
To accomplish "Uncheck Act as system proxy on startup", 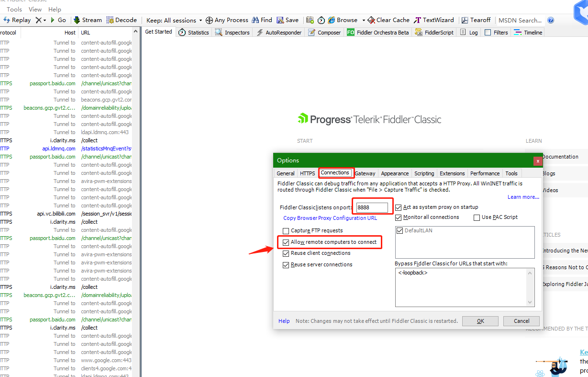I will (399, 207).
